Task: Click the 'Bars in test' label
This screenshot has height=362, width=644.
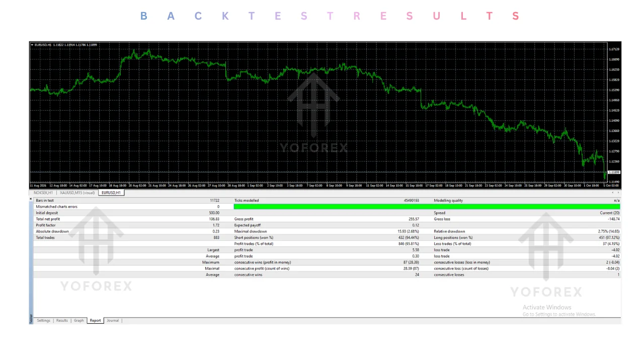Action: click(x=45, y=201)
